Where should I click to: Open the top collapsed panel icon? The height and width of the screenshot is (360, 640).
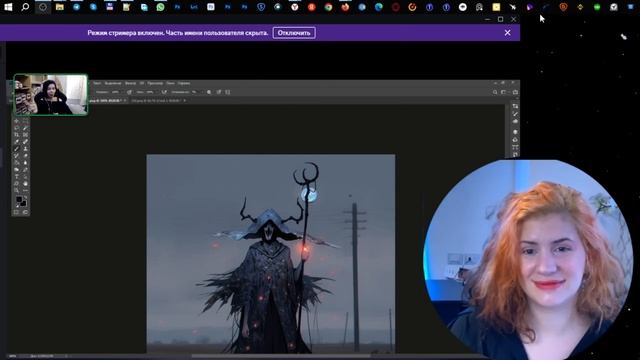515,106
